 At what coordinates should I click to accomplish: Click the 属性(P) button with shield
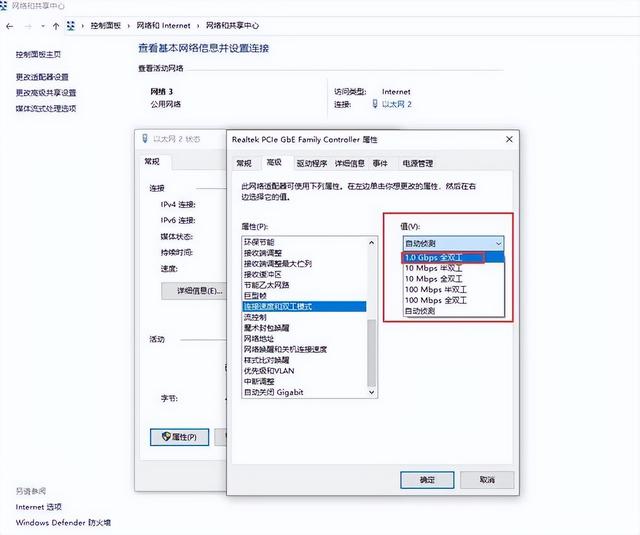[180, 437]
